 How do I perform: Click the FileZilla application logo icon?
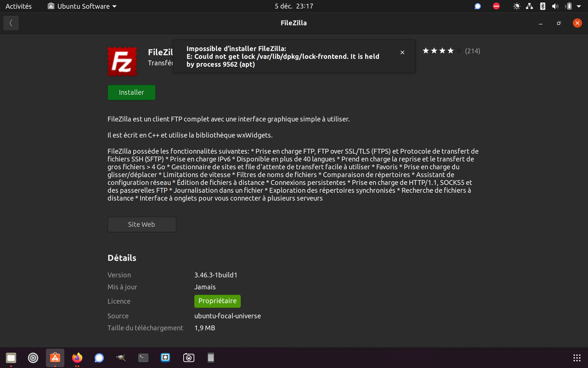click(x=122, y=61)
